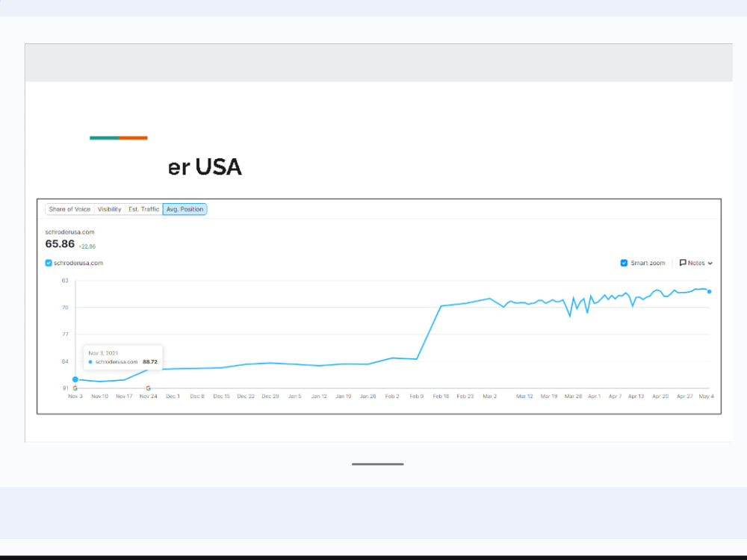747x560 pixels.
Task: Click the Google update icon at Nov 24
Action: 148,388
